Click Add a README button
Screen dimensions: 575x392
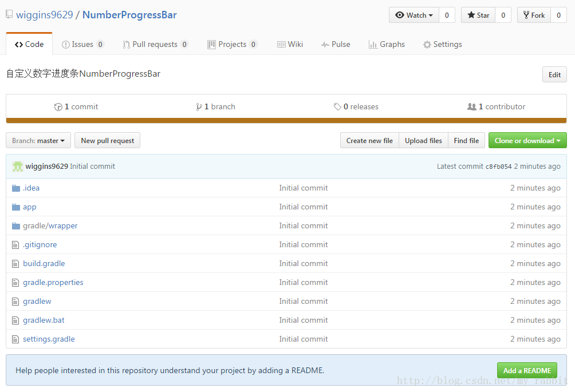point(527,370)
